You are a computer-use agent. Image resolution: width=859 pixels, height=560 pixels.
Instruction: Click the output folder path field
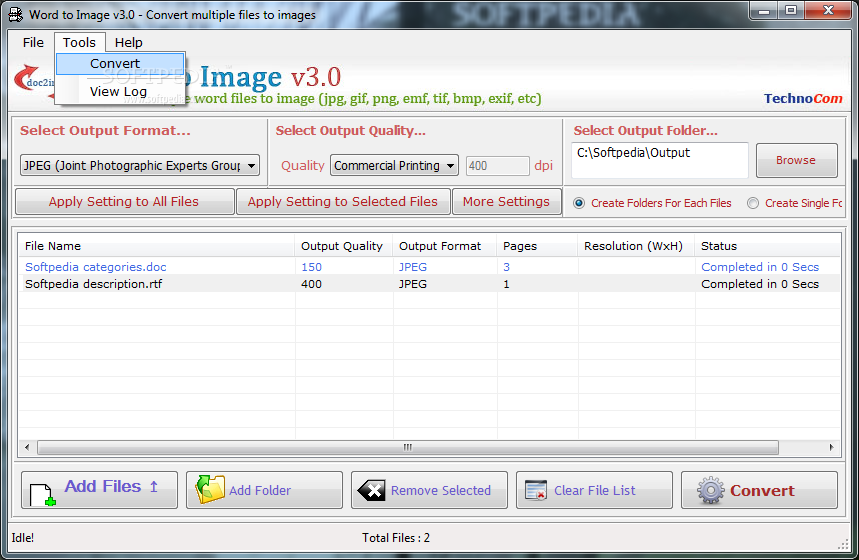pos(660,160)
